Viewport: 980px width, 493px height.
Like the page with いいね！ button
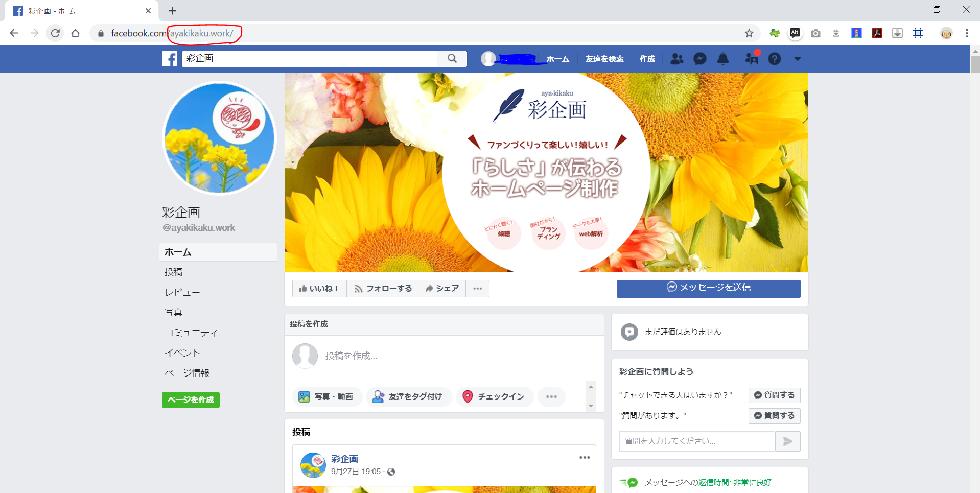(x=319, y=289)
